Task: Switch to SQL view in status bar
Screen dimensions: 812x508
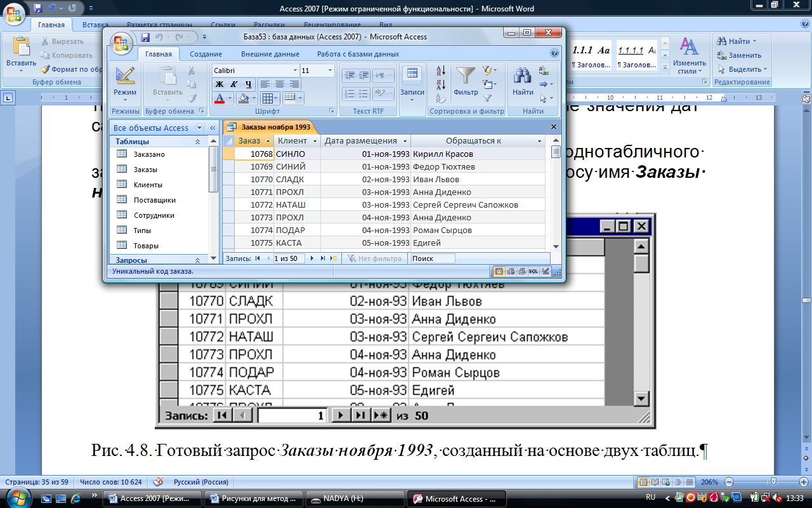Action: click(534, 271)
